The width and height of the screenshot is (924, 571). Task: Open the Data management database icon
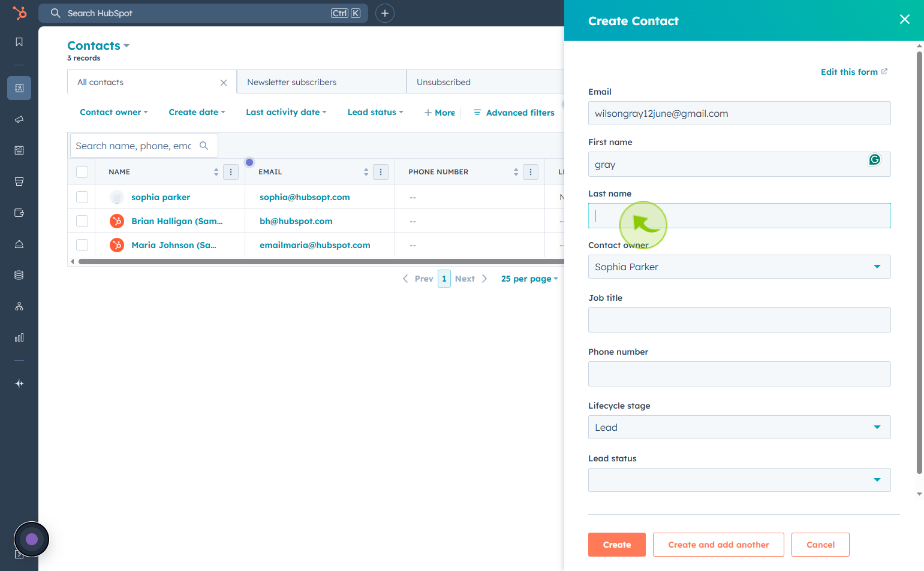[x=19, y=275]
